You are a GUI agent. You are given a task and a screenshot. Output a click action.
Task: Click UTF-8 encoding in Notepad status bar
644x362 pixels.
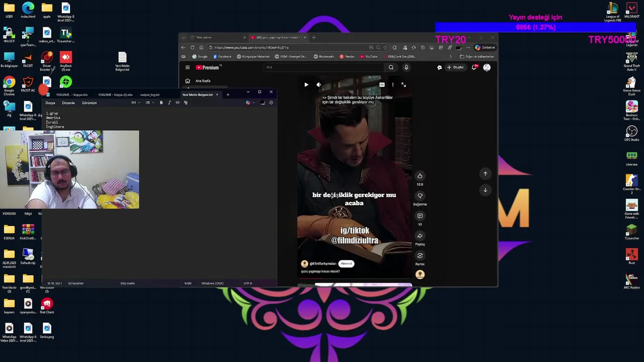(x=248, y=284)
